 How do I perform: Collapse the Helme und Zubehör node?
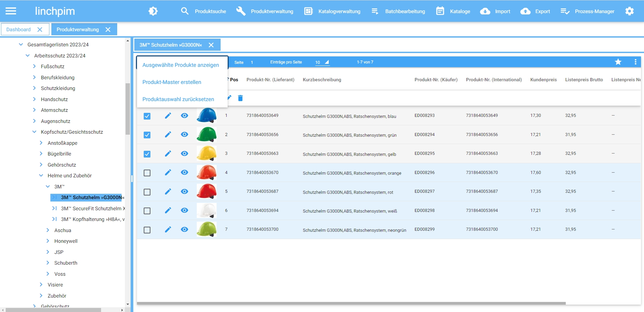coord(41,176)
